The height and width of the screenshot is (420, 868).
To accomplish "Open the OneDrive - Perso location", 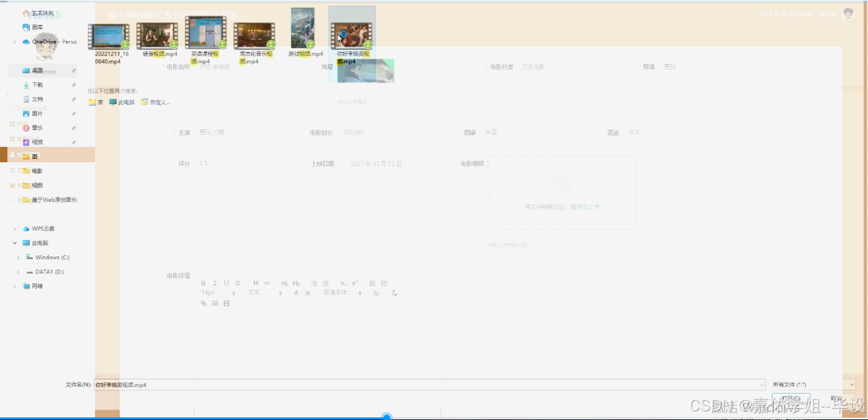I will click(50, 42).
